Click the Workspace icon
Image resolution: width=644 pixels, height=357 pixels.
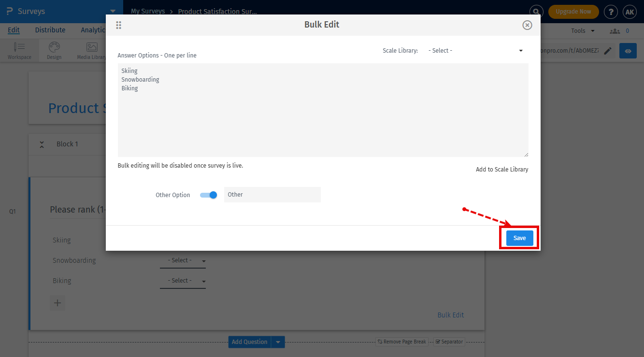pos(19,47)
